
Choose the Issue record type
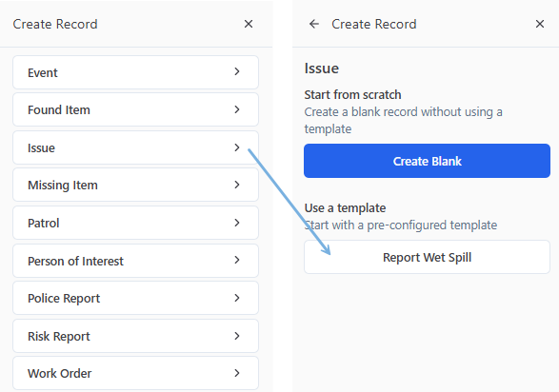tap(135, 147)
